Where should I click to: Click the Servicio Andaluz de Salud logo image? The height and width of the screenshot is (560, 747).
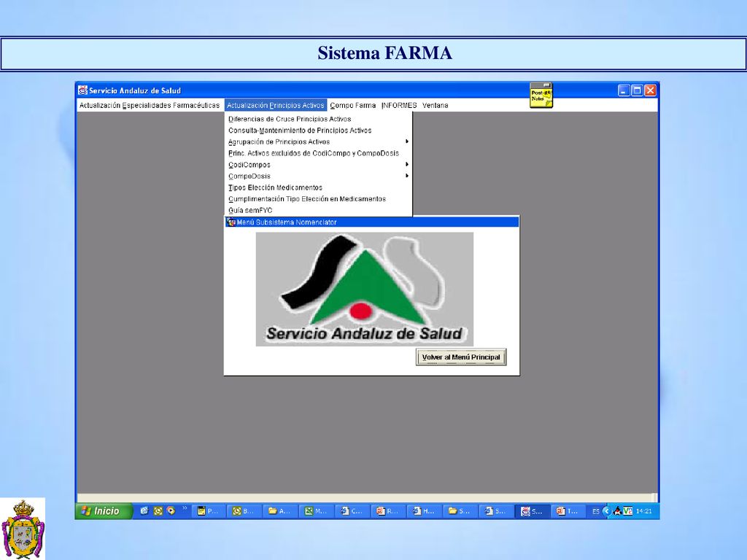[x=365, y=289]
